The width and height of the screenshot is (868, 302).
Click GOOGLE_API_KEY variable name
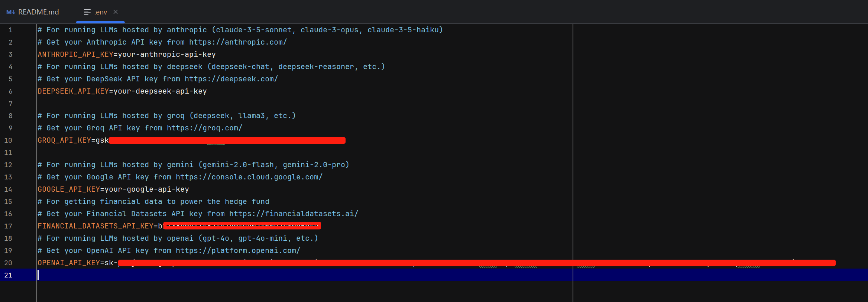click(x=69, y=189)
